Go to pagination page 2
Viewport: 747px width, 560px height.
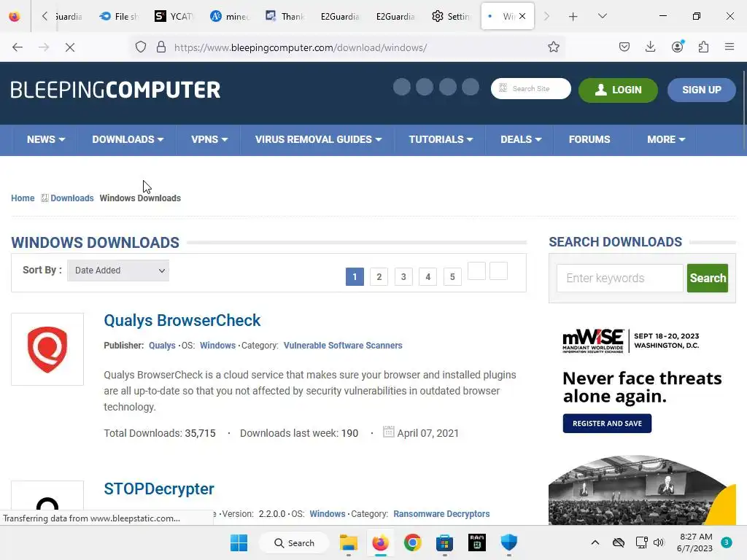379,276
